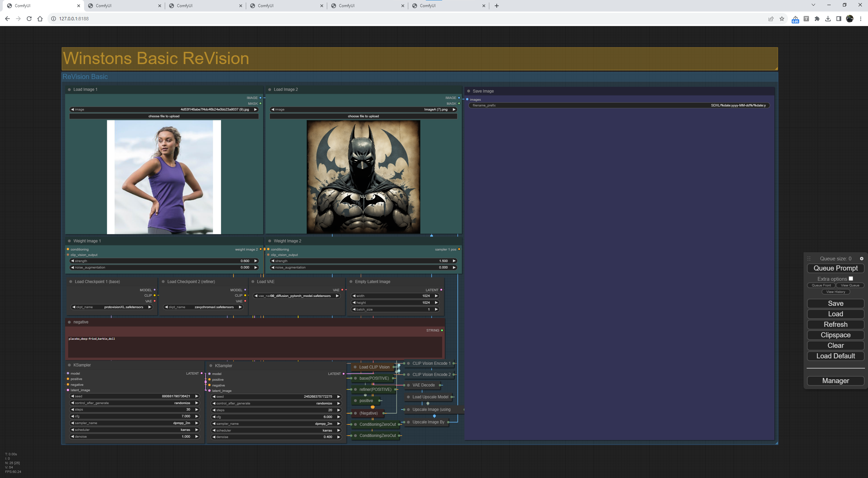868x478 pixels.
Task: Open a new browser tab with plus icon
Action: (x=497, y=6)
